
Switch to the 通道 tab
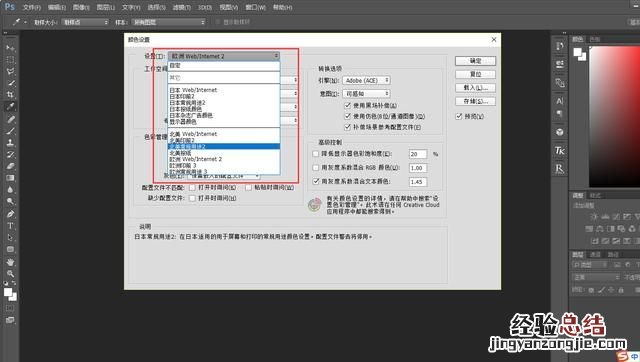[596, 255]
